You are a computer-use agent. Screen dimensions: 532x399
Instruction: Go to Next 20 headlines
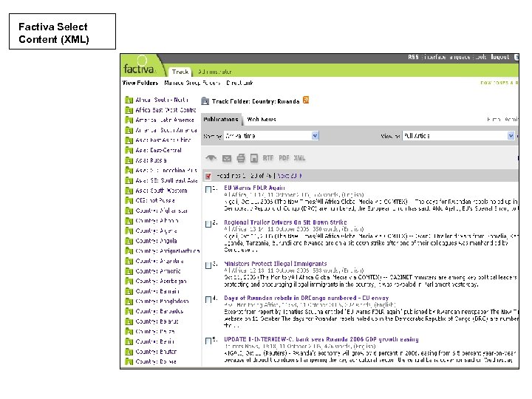(x=289, y=176)
